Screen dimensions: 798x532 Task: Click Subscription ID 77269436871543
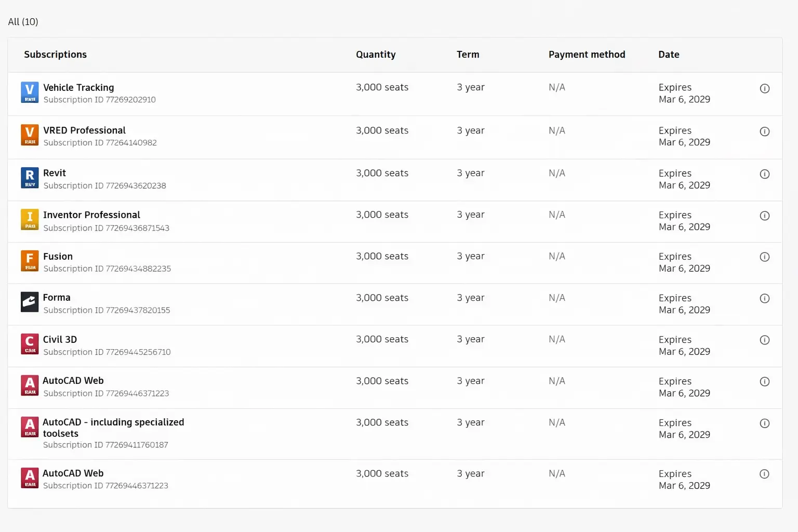point(106,228)
